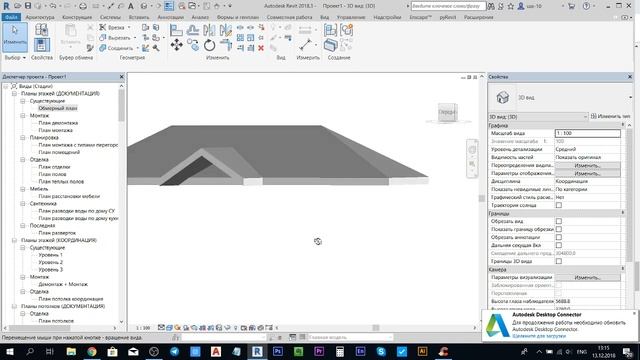Viewport: 640px width, 360px height.
Task: Switch to the Архитектура ribbon tab
Action: click(x=40, y=17)
